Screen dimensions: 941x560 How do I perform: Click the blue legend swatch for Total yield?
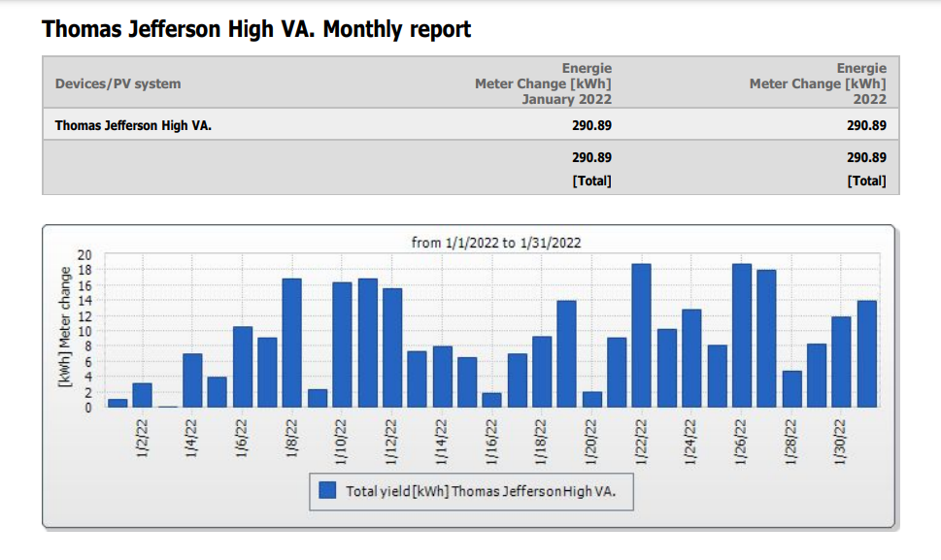(327, 490)
